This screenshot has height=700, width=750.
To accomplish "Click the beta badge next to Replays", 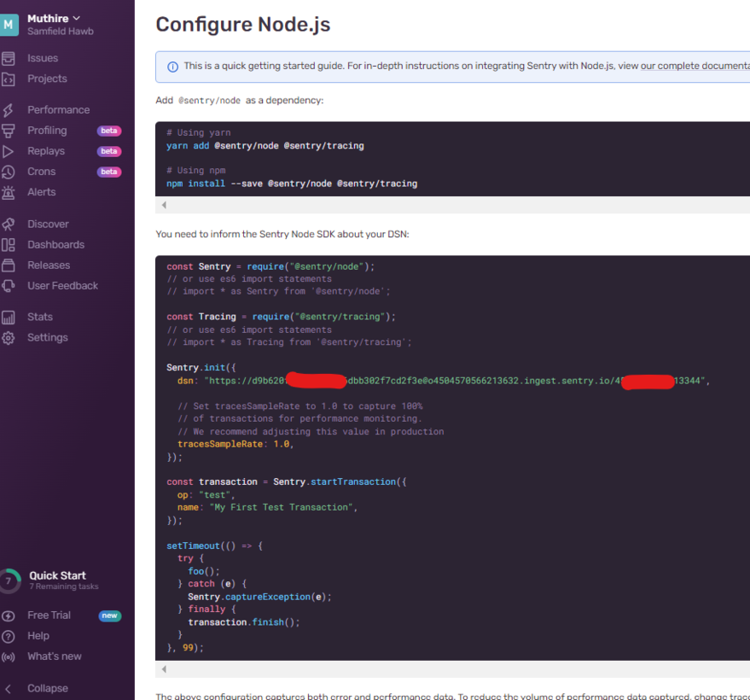I will click(x=109, y=152).
